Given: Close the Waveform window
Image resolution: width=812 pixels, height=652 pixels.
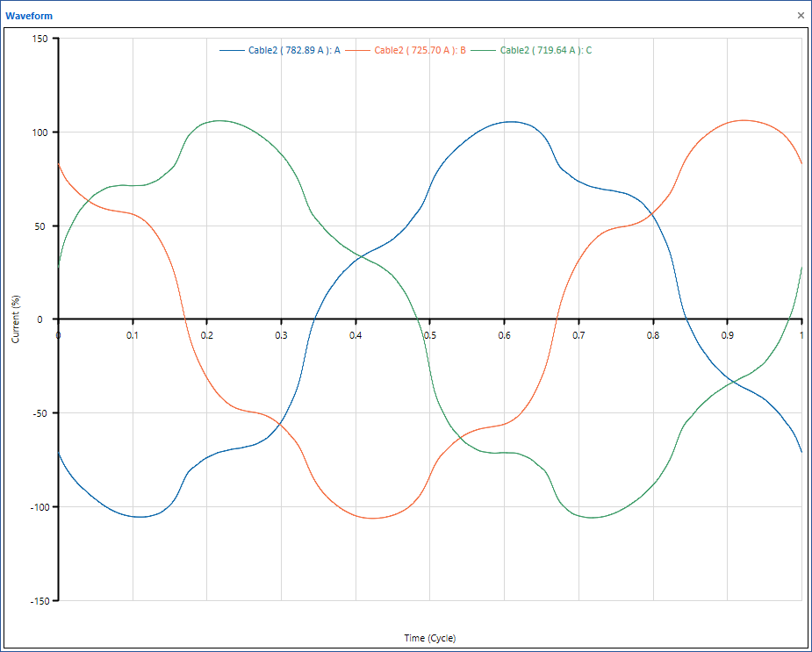Looking at the screenshot, I should [x=800, y=16].
